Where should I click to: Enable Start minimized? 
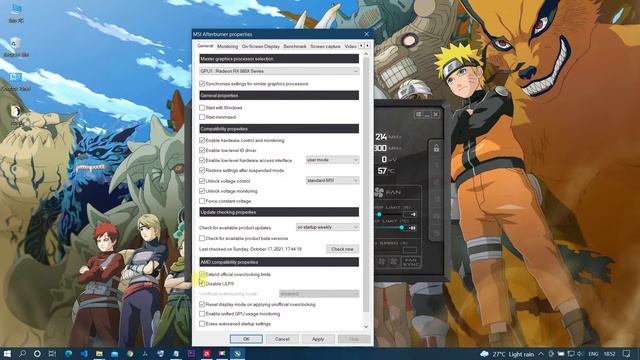coord(202,117)
